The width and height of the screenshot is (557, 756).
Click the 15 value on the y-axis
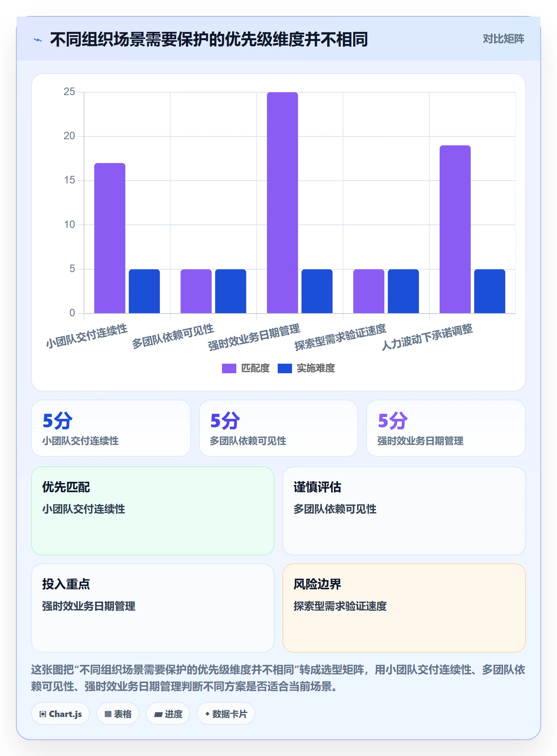click(x=69, y=180)
